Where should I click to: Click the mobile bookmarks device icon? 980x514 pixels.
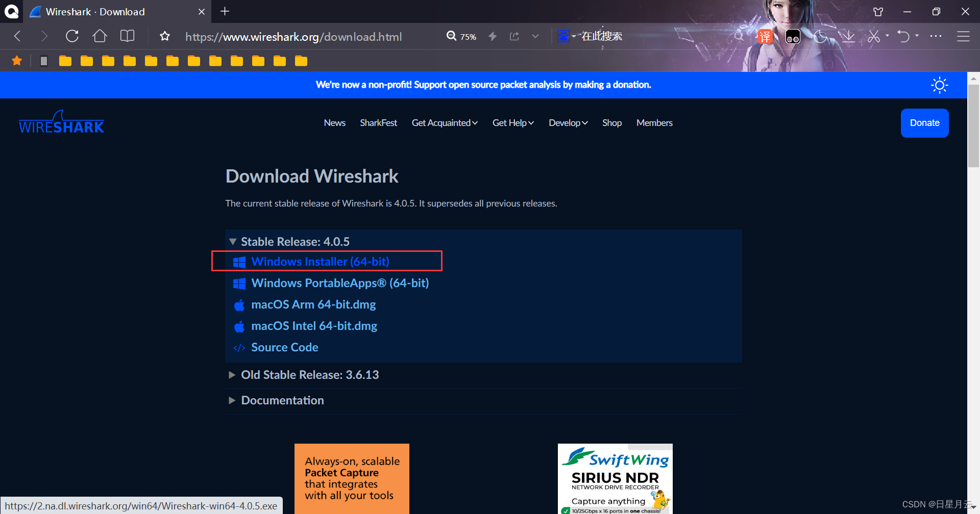tap(44, 61)
